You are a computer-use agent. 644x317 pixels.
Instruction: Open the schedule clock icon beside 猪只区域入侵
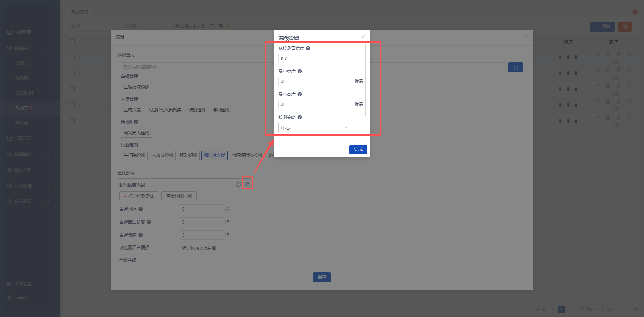pyautogui.click(x=238, y=184)
